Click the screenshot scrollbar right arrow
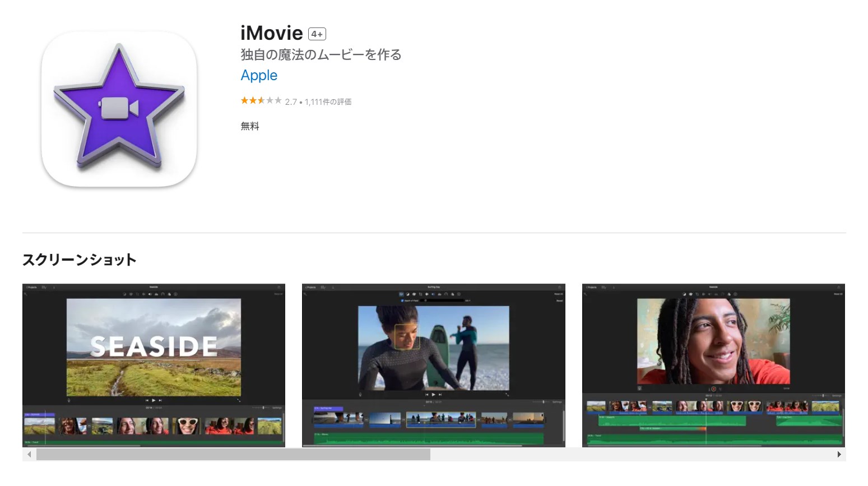 [x=839, y=455]
